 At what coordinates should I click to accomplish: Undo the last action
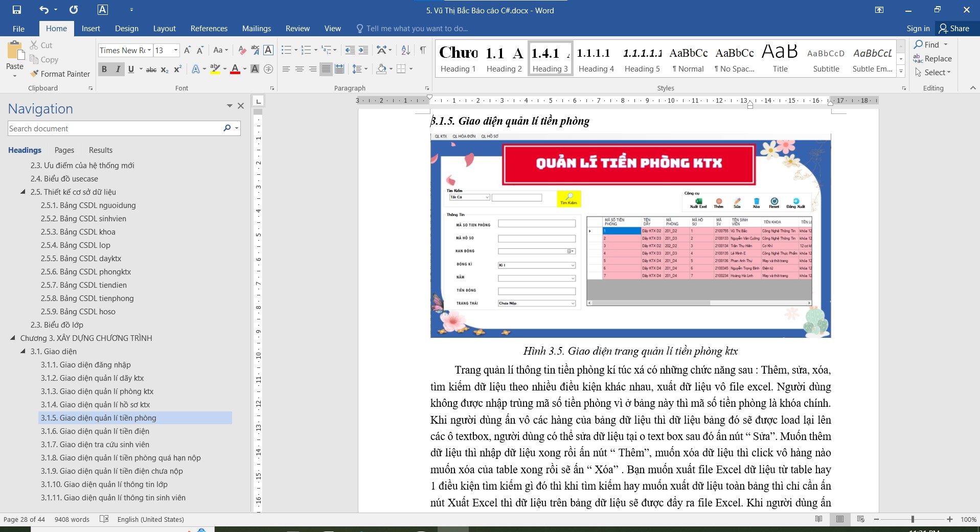point(43,10)
